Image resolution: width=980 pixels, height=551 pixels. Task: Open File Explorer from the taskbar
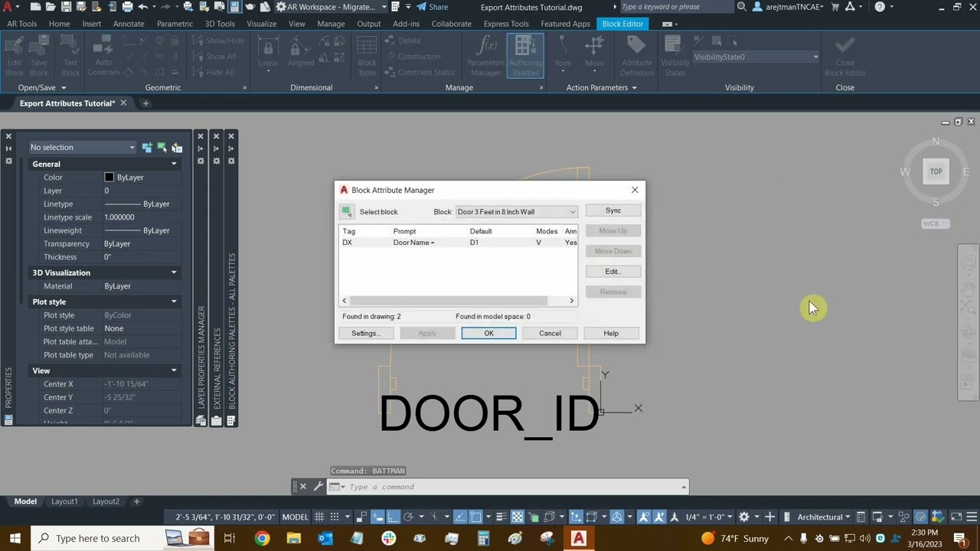pyautogui.click(x=293, y=538)
